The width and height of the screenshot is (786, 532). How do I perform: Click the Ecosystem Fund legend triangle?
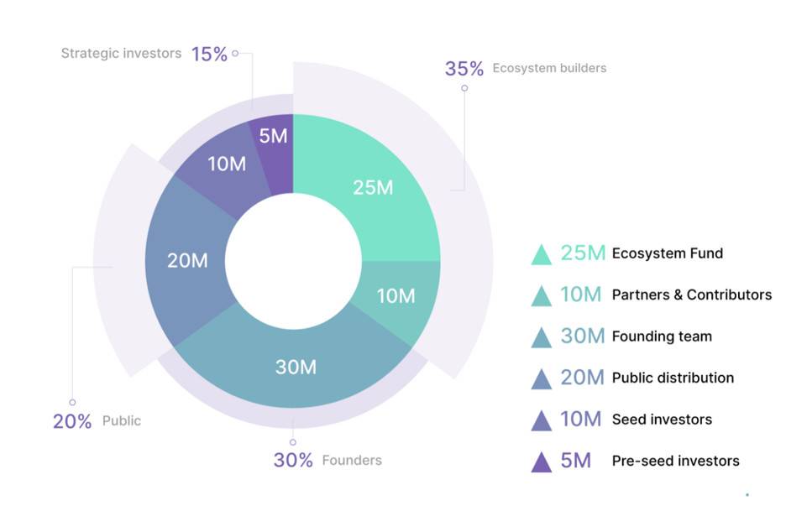542,255
